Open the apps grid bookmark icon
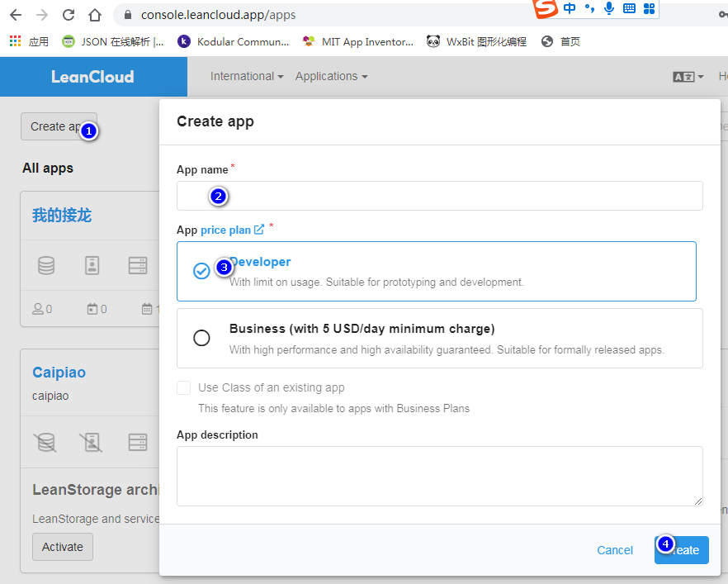 (16, 41)
